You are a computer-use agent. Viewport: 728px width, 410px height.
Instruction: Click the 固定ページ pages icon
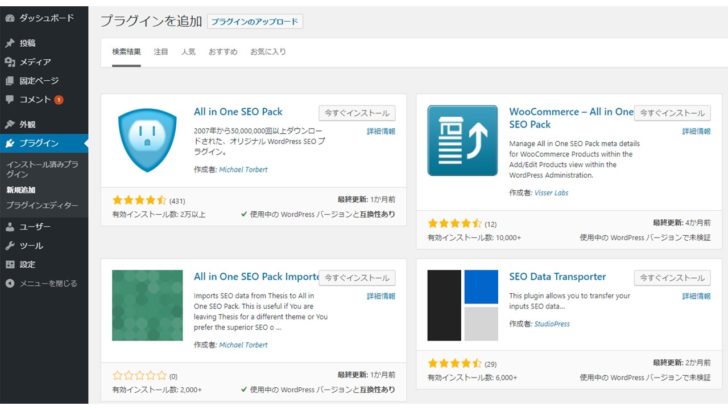pyautogui.click(x=10, y=81)
